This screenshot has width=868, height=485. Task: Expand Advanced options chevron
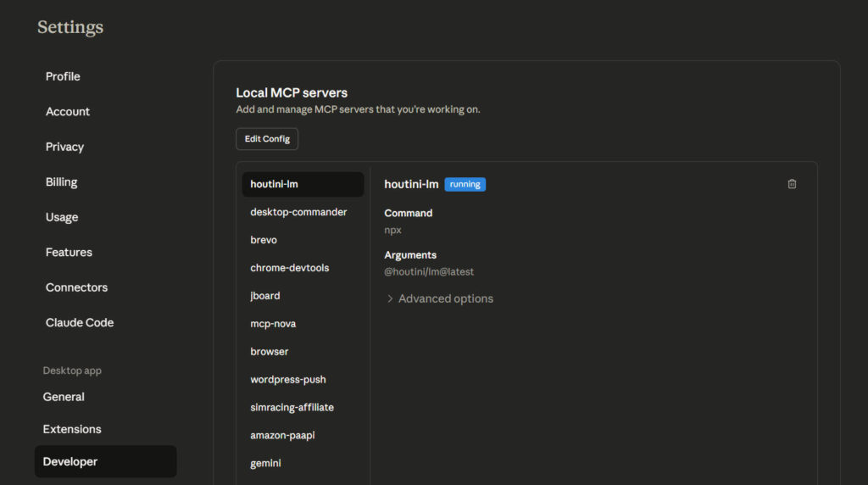pyautogui.click(x=390, y=298)
